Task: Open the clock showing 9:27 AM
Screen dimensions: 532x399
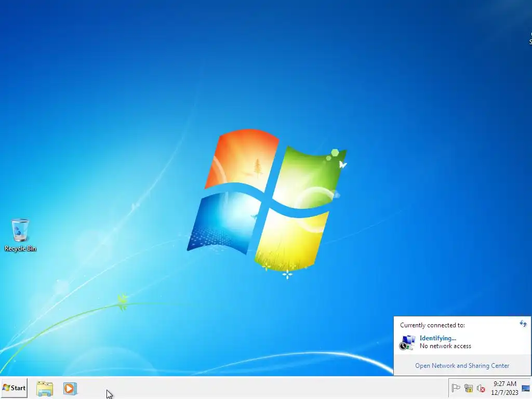Action: click(504, 388)
